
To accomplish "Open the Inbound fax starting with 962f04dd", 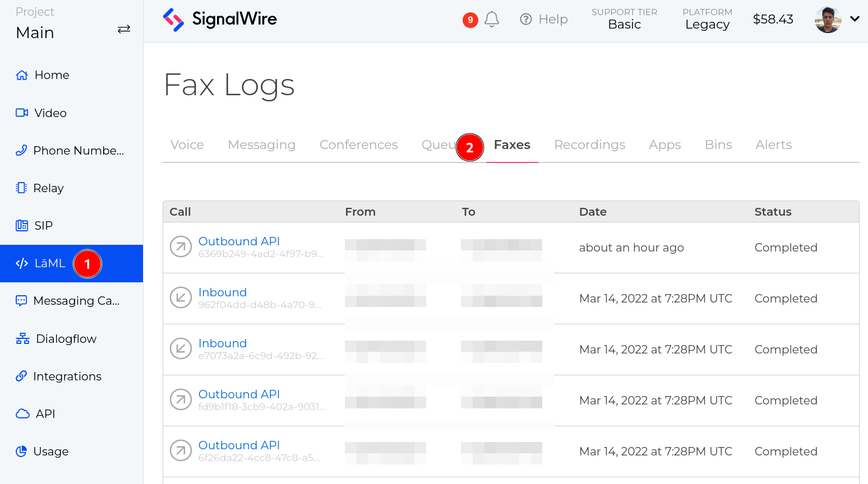I will [223, 292].
